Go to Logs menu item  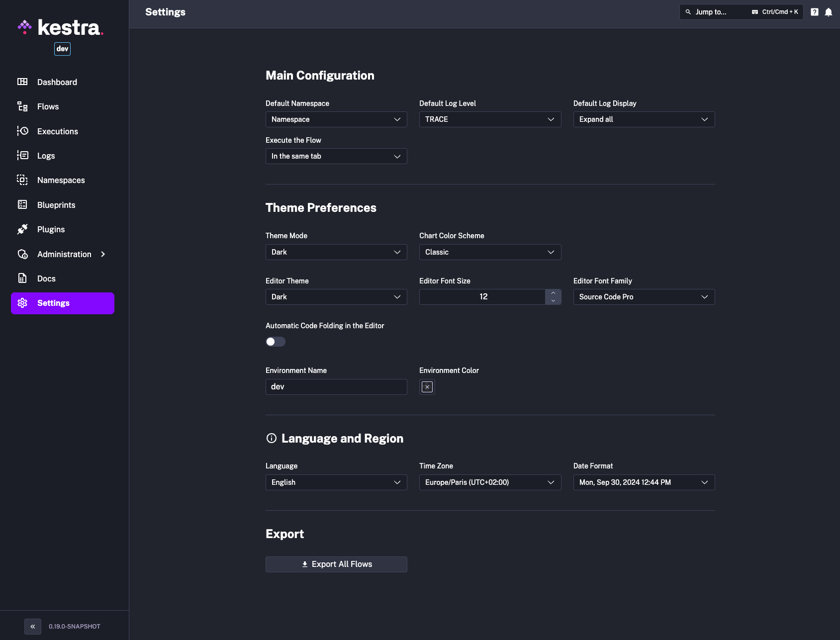pos(63,156)
